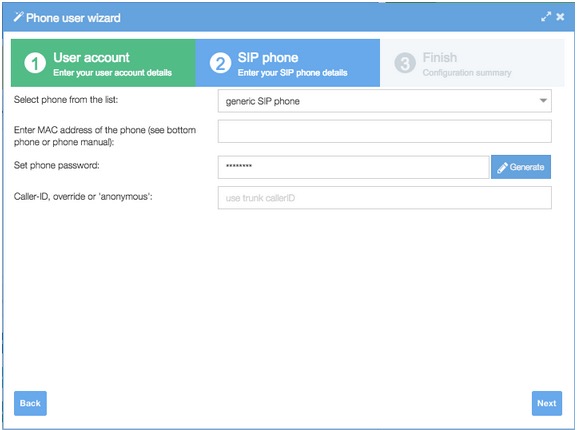Click into the phone password field

click(354, 167)
